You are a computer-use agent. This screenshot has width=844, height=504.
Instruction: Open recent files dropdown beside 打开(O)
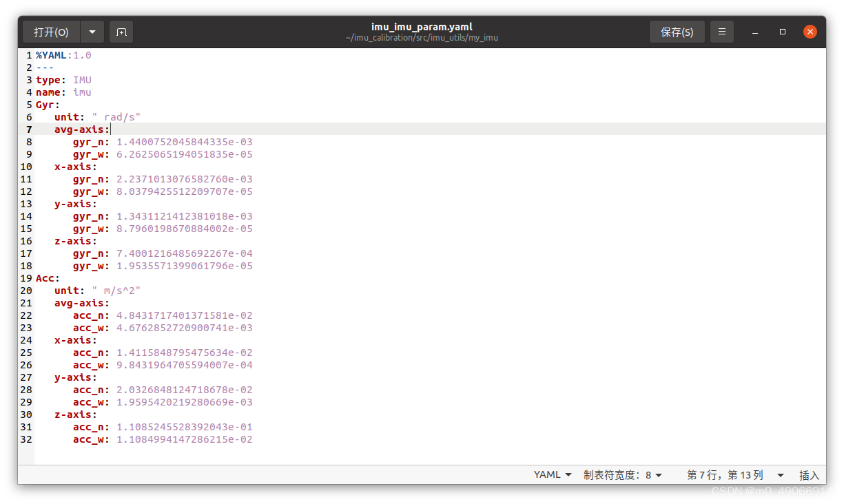(x=92, y=31)
